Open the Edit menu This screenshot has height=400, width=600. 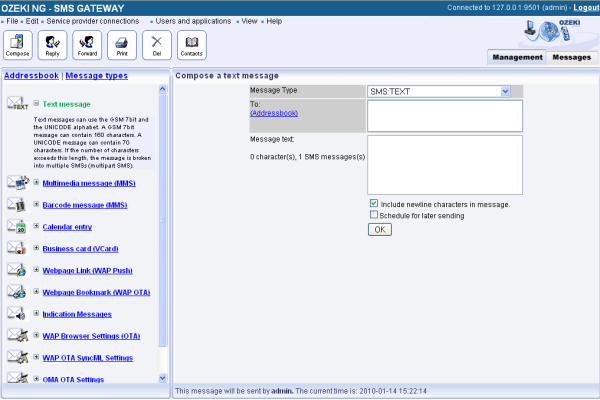(32, 21)
